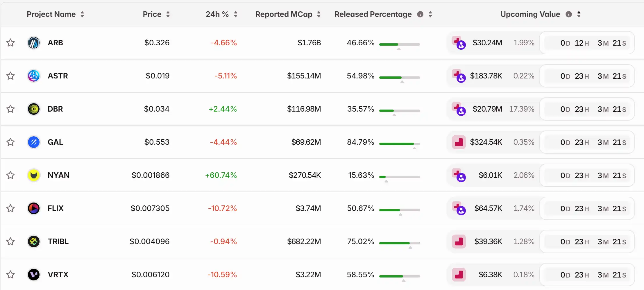Click the Released Percentage info icon
Screen dimensions: 644x290
tap(420, 14)
